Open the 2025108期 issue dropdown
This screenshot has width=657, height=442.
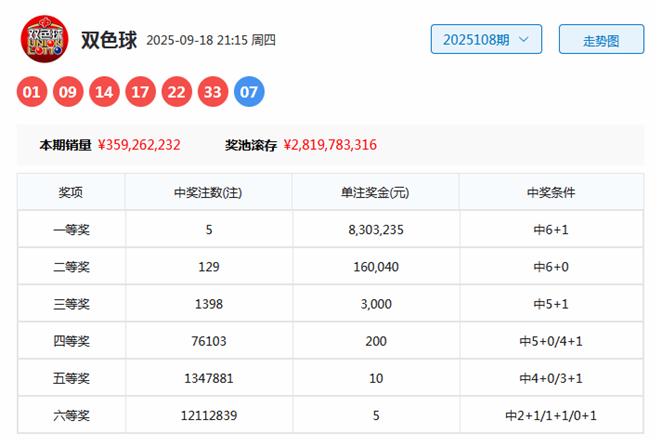pos(486,39)
